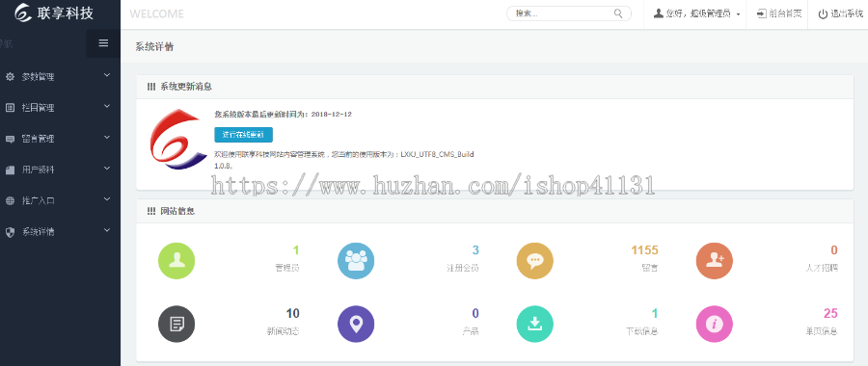Click the 网站信息 panel heading
This screenshot has width=868, height=366.
[177, 211]
